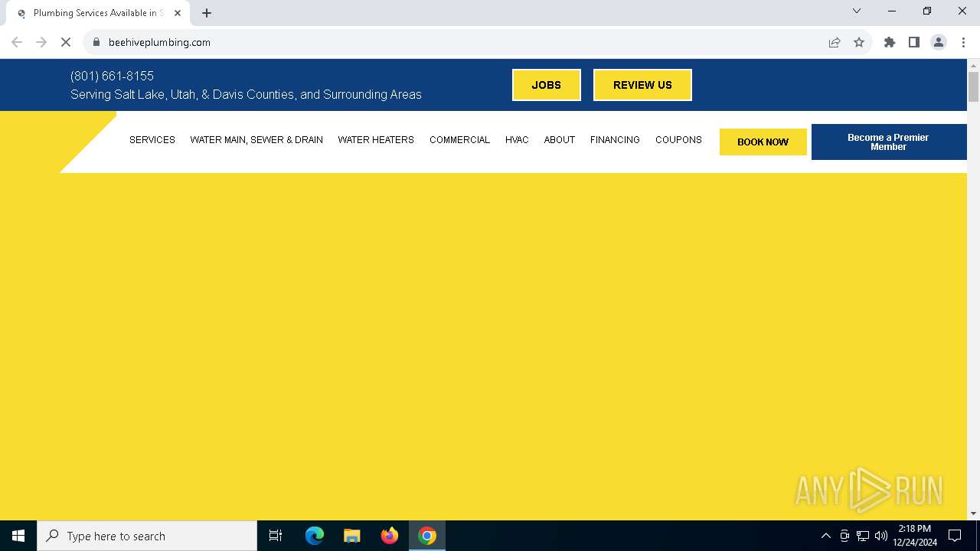The height and width of the screenshot is (551, 980).
Task: Go forward in browser history
Action: [41, 42]
